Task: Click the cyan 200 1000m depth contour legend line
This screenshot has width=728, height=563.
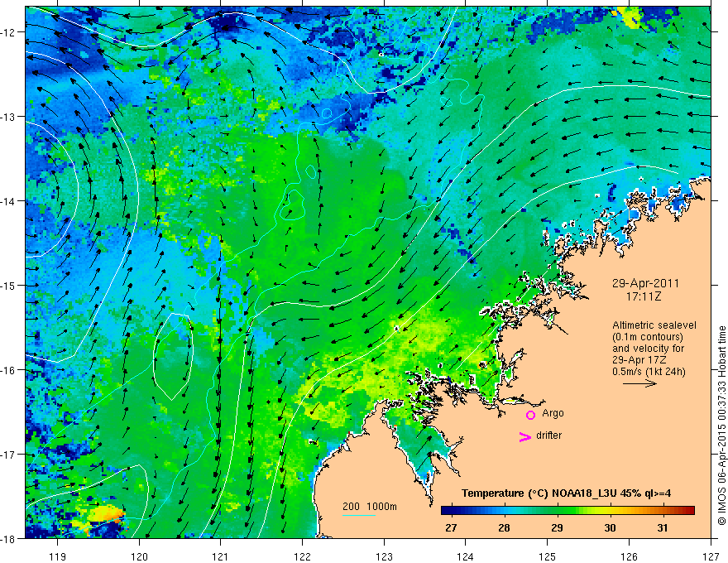Action: click(x=359, y=515)
